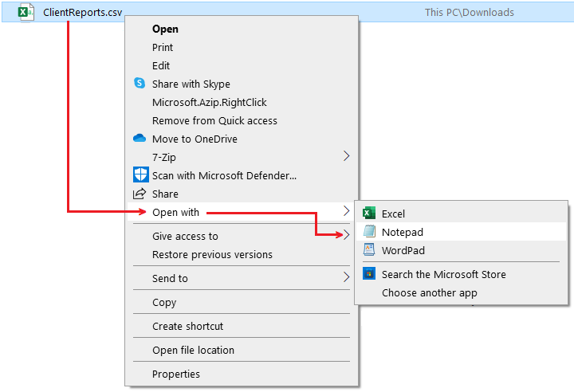
Task: Select the Notepad app icon
Action: [369, 231]
